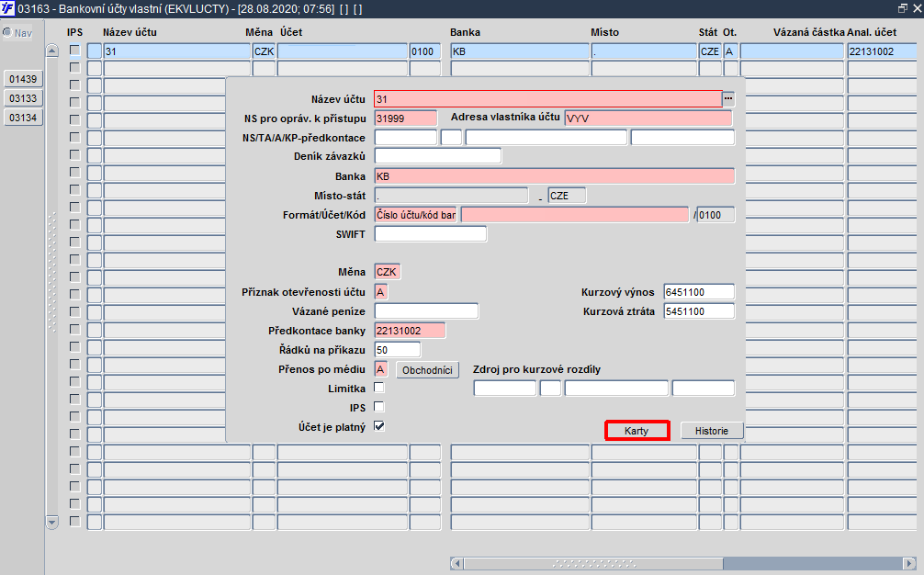Click the bank code field 0100 in form
924x575 pixels.
coord(716,215)
